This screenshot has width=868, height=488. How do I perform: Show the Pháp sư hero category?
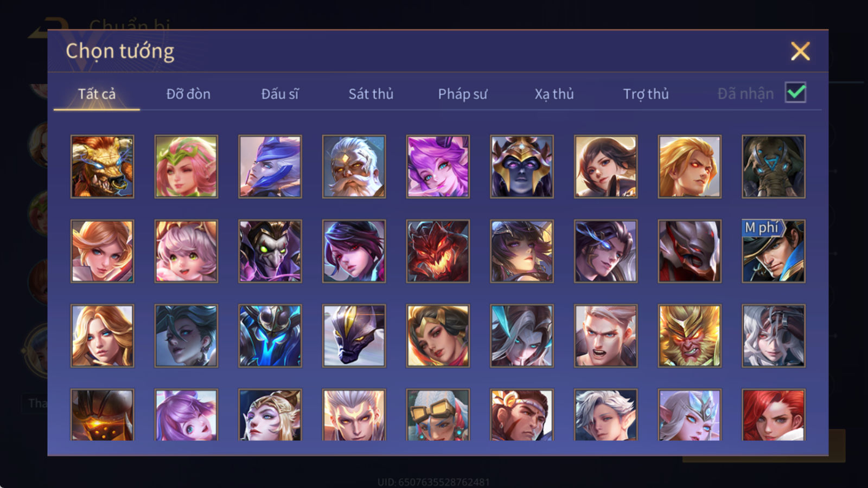(463, 94)
